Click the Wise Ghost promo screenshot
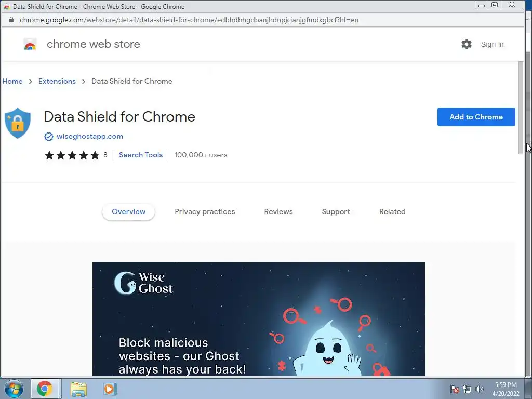 (x=259, y=319)
